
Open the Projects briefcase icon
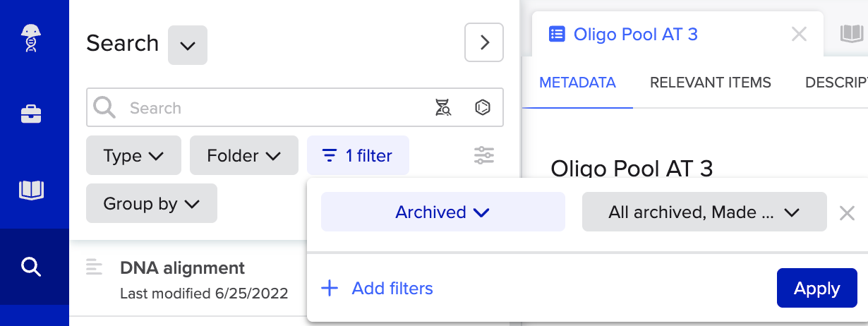(31, 114)
